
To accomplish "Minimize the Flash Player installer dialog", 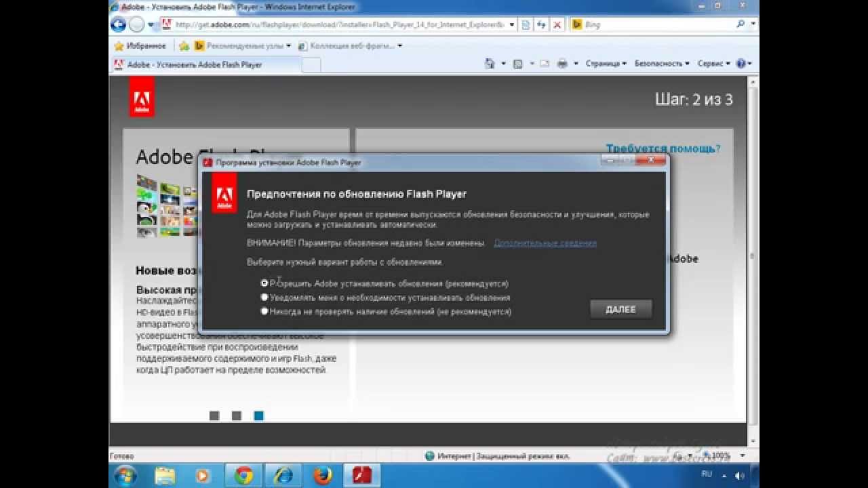I will (610, 161).
